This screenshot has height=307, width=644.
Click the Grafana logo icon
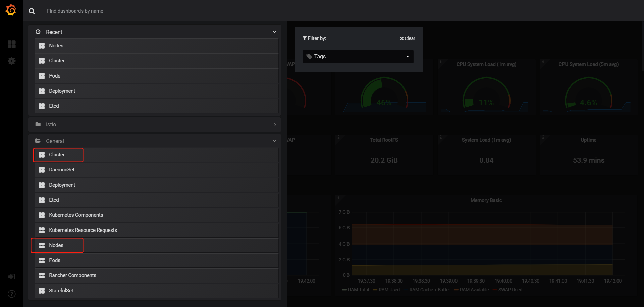[x=11, y=10]
